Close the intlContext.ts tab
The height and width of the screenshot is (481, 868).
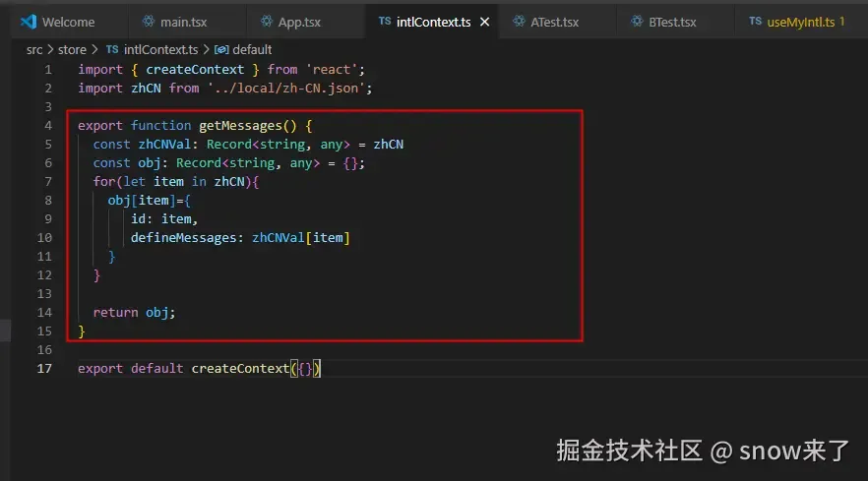click(484, 22)
